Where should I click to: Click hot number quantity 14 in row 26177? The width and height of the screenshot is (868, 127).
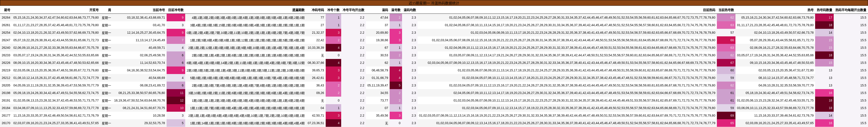825,115
